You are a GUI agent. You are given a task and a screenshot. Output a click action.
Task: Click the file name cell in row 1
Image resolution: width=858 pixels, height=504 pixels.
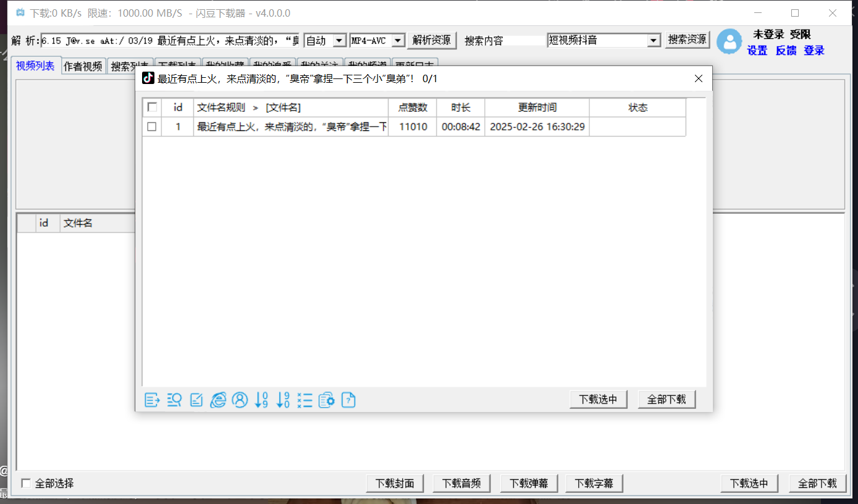point(291,127)
